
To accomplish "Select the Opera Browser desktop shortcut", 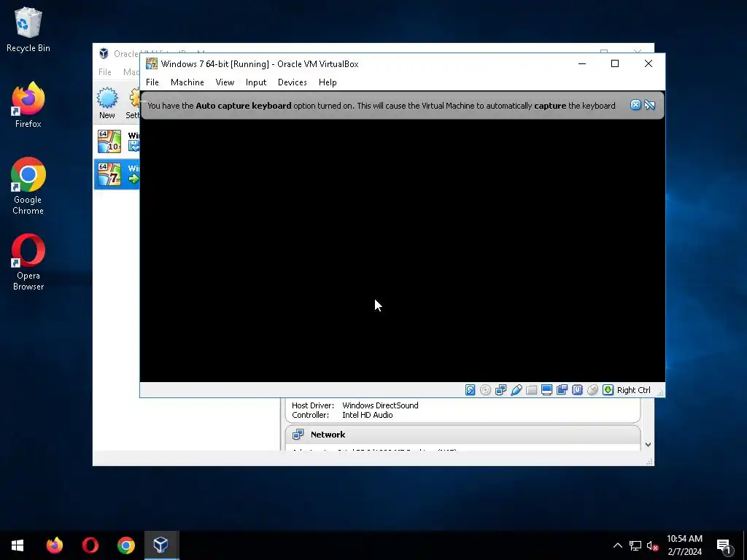I will pos(28,262).
